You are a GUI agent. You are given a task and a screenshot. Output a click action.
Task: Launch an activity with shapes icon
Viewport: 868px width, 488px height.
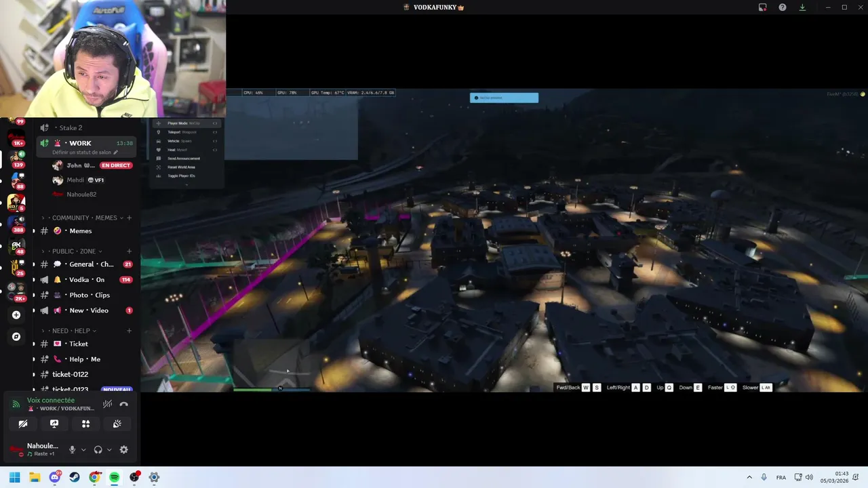[x=85, y=424]
